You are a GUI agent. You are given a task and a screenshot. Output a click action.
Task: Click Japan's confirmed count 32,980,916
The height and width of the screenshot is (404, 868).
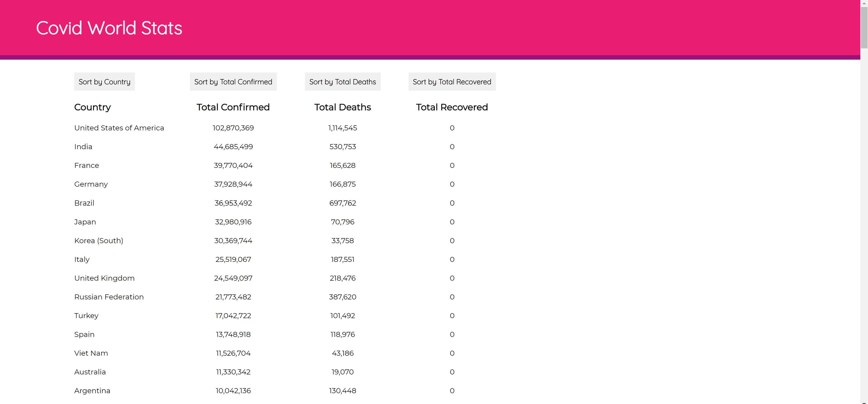coord(233,222)
